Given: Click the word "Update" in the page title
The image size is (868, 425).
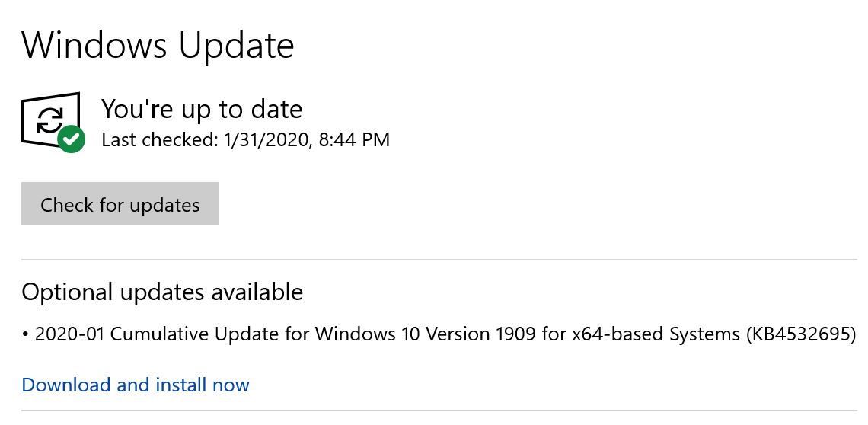Looking at the screenshot, I should [x=236, y=45].
